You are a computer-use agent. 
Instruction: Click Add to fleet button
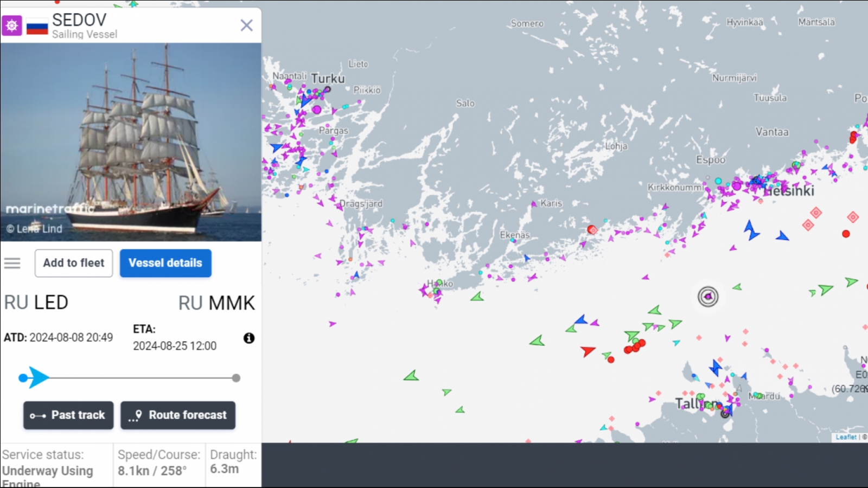[x=74, y=263]
